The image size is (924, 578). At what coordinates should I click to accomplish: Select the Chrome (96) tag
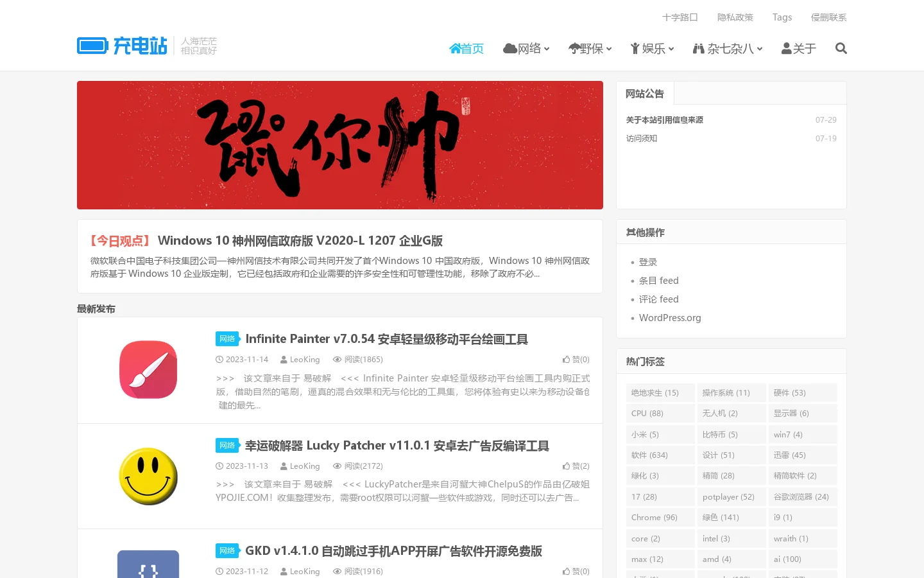(x=660, y=518)
